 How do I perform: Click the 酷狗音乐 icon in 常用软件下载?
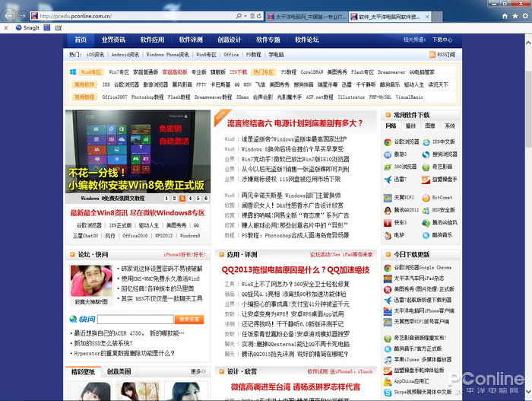point(426,235)
